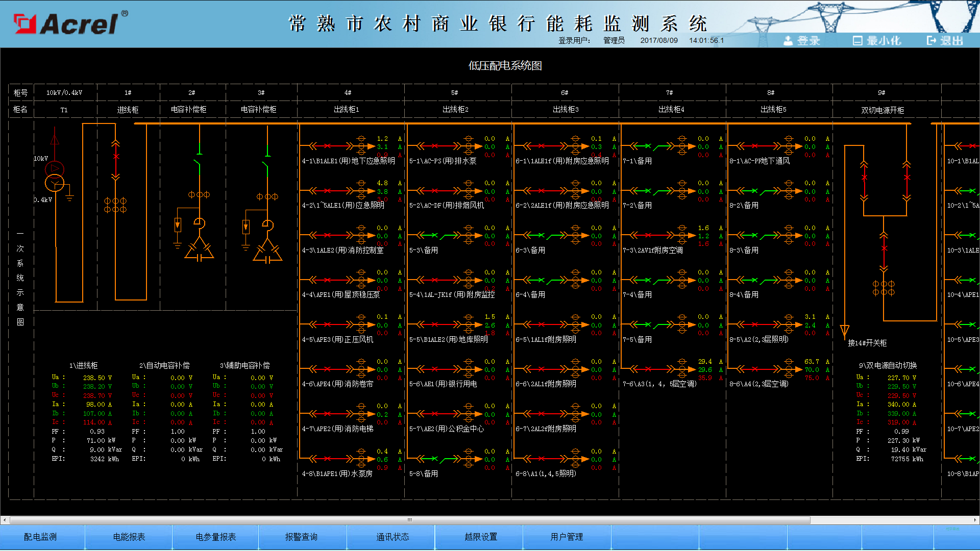980x551 pixels.
Task: Click the 登录 login user icon
Action: click(x=789, y=41)
